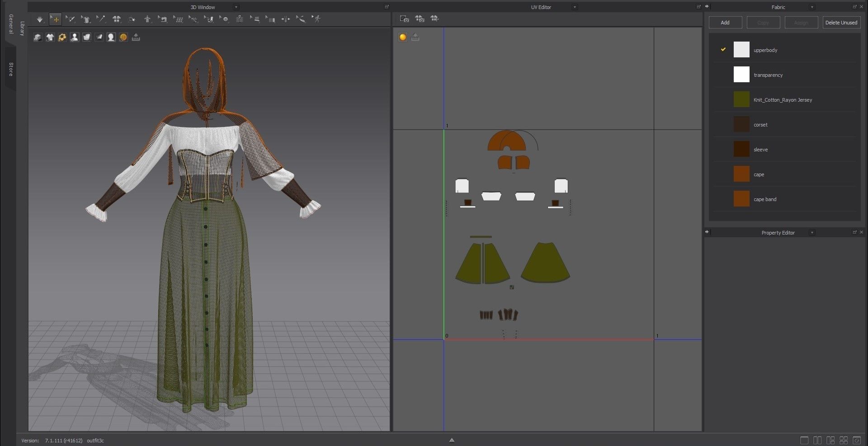Click the Simulate down-arrow tool

click(40, 19)
